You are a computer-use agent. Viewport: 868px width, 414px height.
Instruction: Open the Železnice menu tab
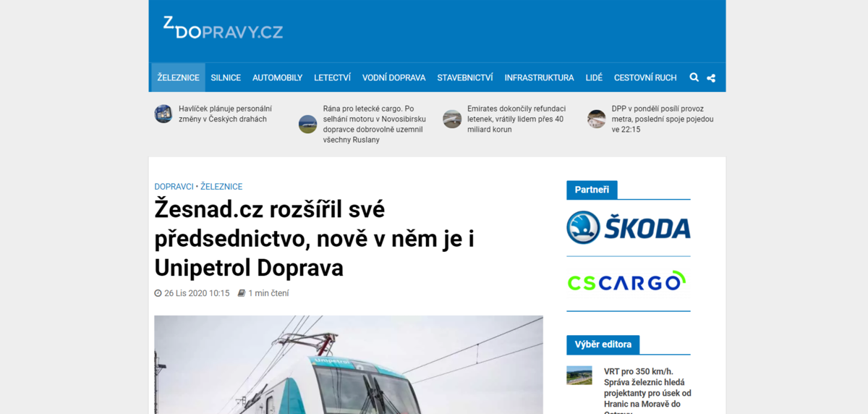coord(178,77)
